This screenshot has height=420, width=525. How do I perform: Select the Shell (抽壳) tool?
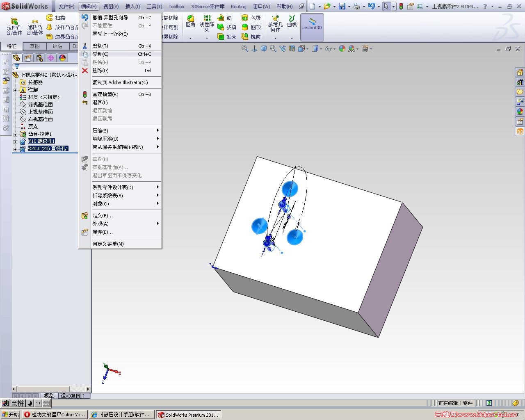(x=226, y=37)
